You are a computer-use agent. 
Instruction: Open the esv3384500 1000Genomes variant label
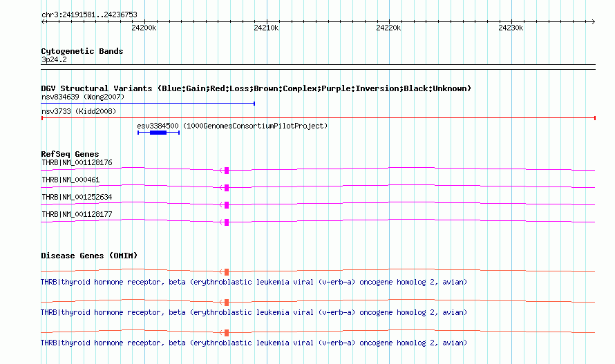pos(232,126)
